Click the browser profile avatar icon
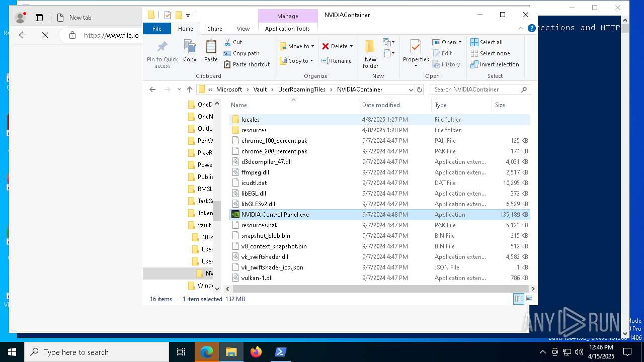Viewport: 644px width, 362px height. [21, 18]
